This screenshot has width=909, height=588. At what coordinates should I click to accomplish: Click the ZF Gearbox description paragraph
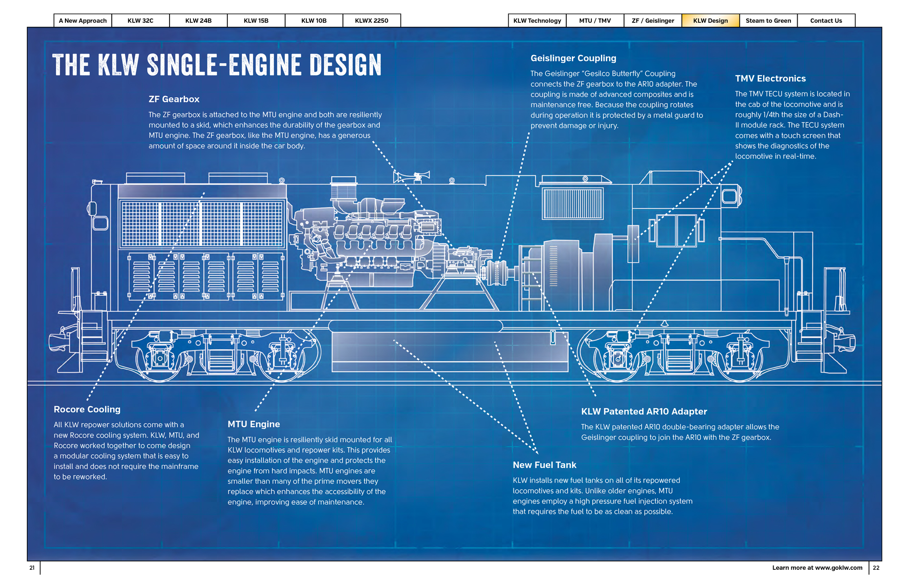pos(265,130)
